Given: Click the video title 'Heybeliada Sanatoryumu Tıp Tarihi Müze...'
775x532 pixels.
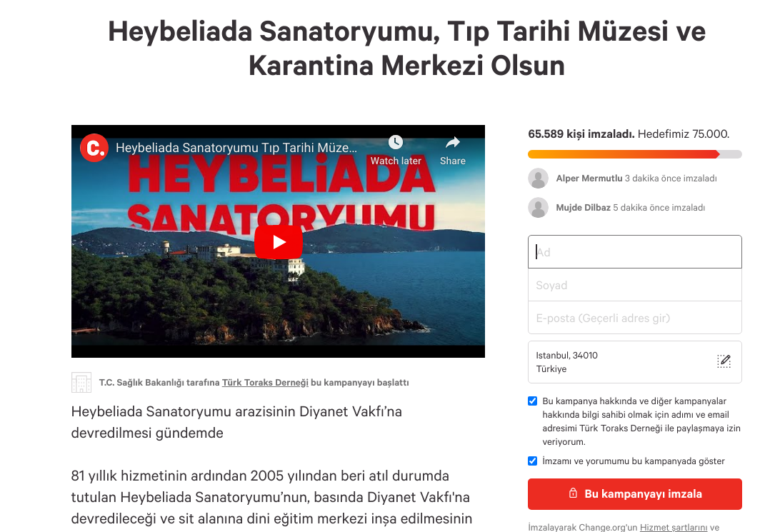Looking at the screenshot, I should [x=236, y=148].
